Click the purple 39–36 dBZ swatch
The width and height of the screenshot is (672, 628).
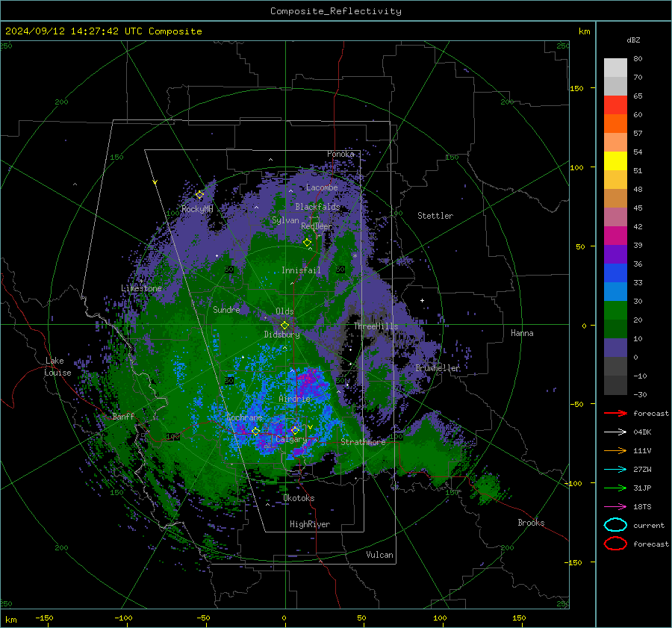pyautogui.click(x=615, y=254)
